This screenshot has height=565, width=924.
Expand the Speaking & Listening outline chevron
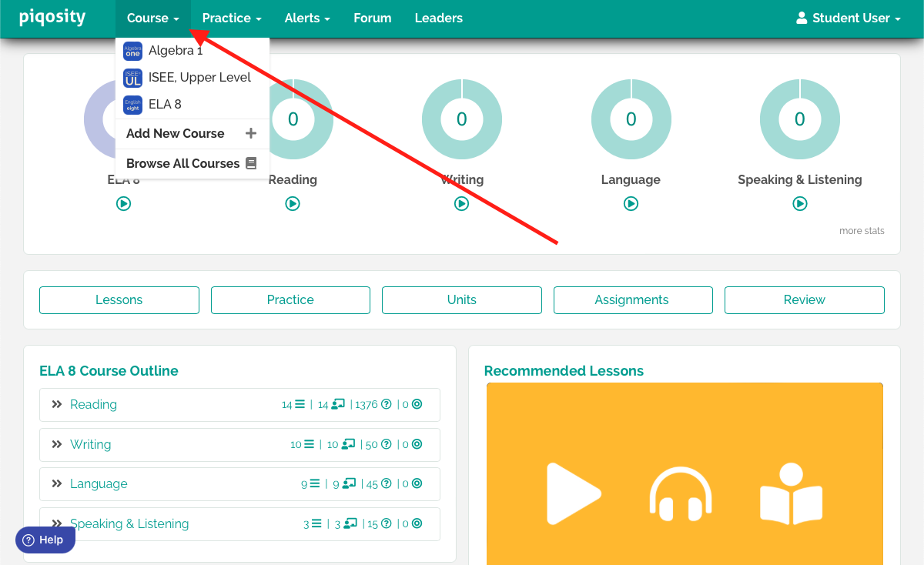[x=57, y=523]
